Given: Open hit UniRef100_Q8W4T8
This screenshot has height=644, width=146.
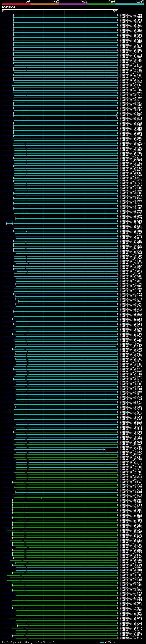Looking at the screenshot, I should click(131, 27).
